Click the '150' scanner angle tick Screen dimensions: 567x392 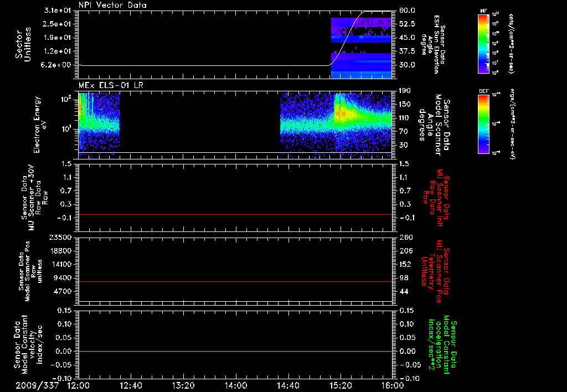(x=405, y=105)
